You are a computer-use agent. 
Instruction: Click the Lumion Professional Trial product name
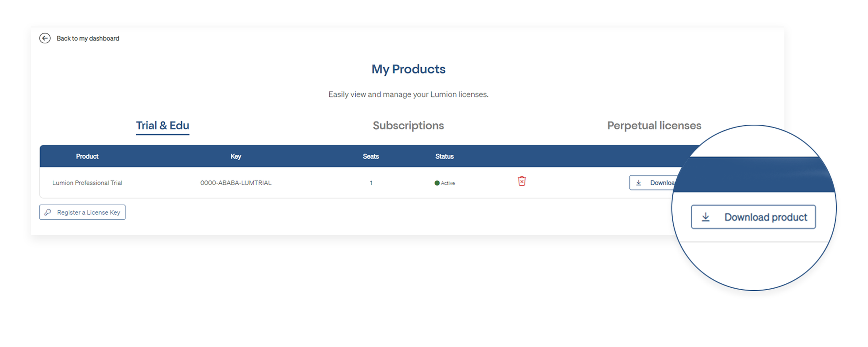(x=87, y=183)
